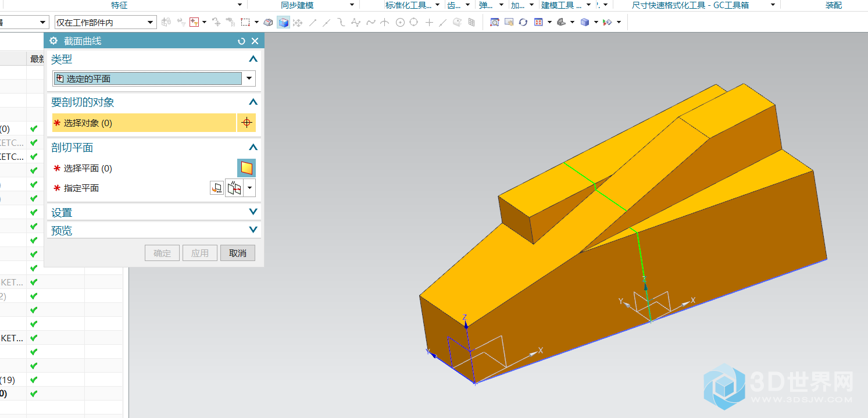Viewport: 868px width, 418px height.
Task: Click the 取消 button
Action: 238,253
